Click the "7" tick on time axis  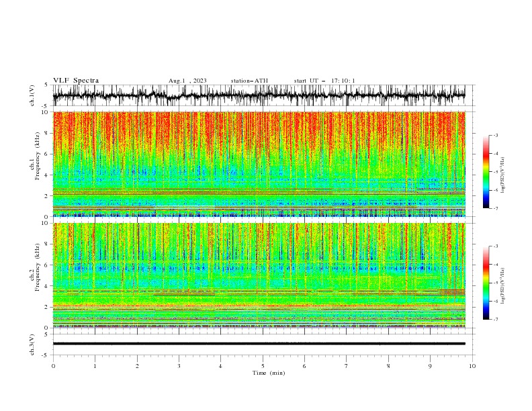[x=347, y=366]
